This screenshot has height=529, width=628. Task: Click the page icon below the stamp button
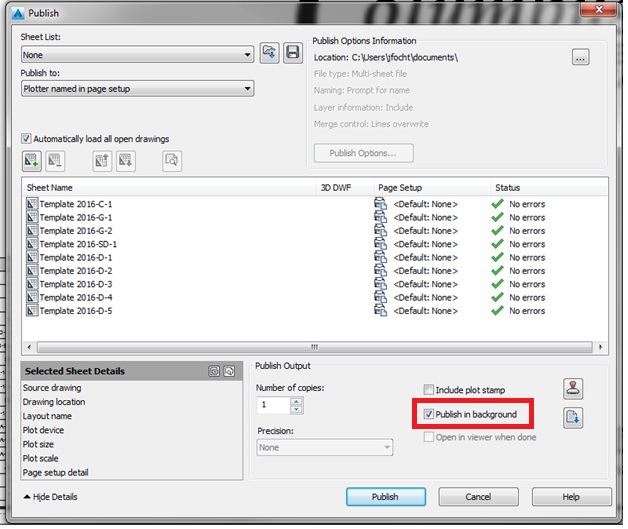click(573, 418)
